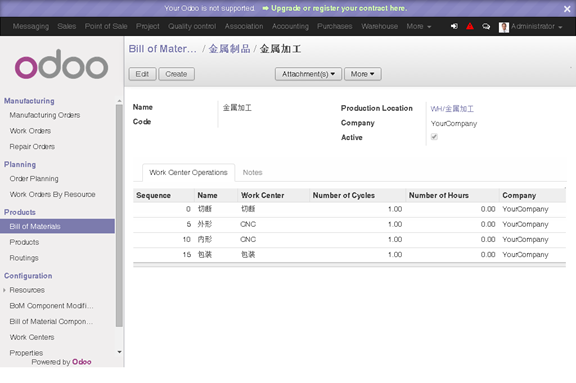This screenshot has height=383, width=576.
Task: Open the More actions dropdown button
Action: [362, 74]
